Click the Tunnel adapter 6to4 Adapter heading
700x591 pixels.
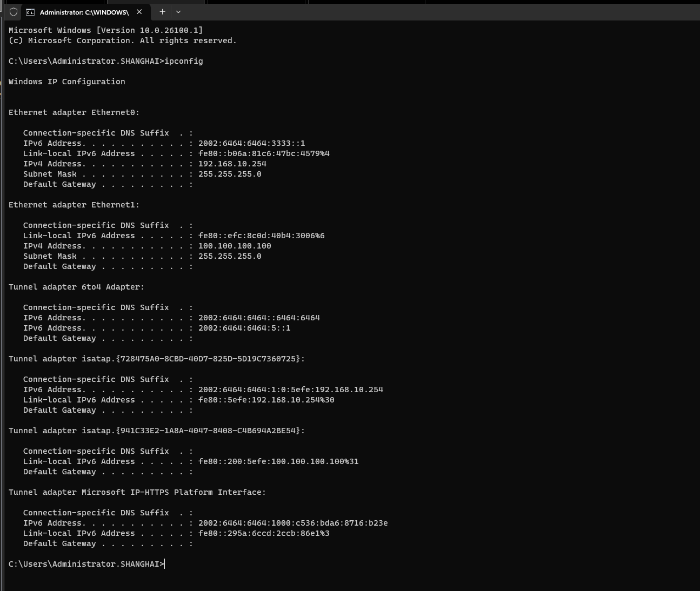[77, 287]
